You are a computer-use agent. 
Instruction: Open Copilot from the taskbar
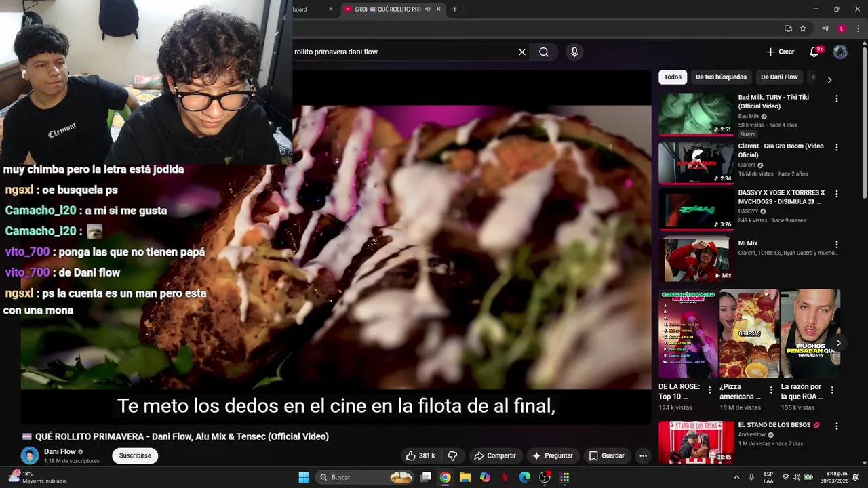[x=485, y=477]
